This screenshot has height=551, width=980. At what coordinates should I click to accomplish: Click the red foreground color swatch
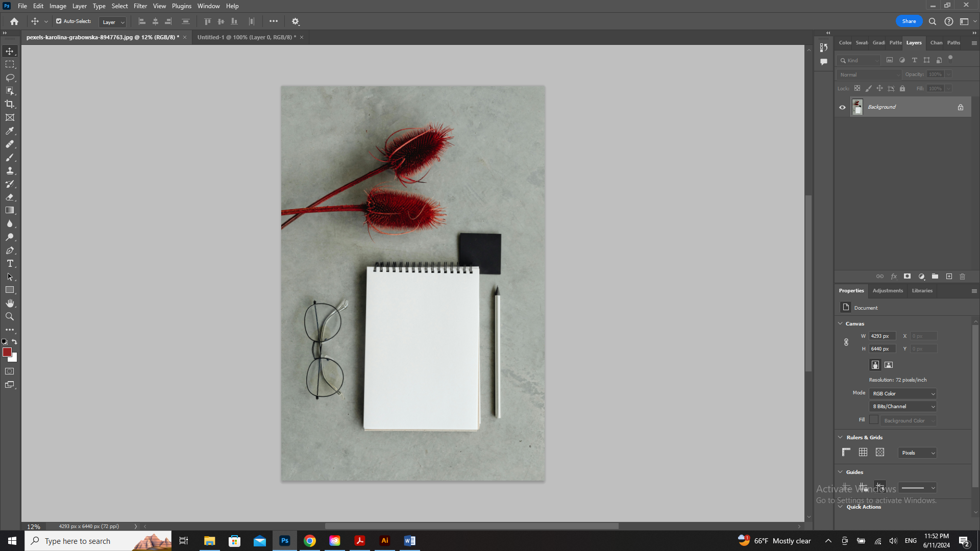tap(7, 352)
